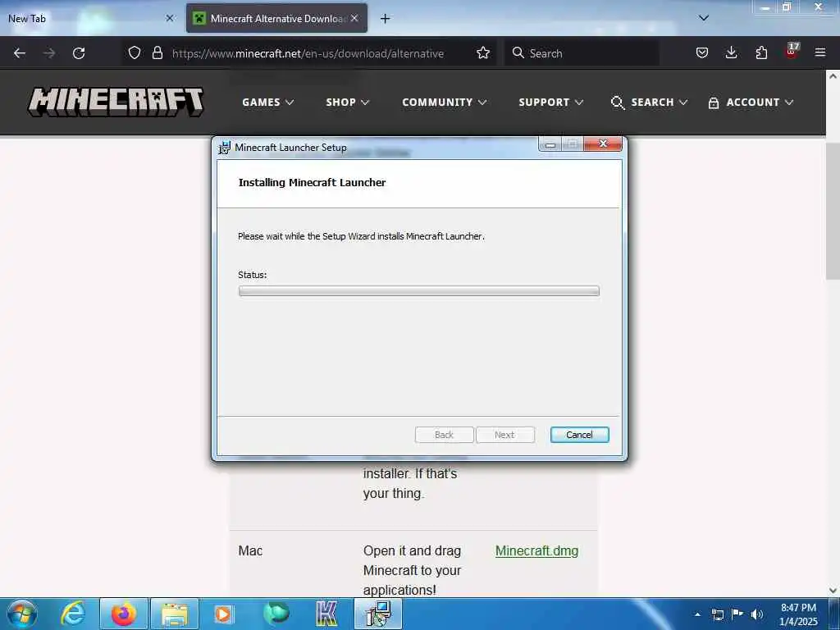Open a new browser tab with plus
Image resolution: width=840 pixels, height=630 pixels.
pyautogui.click(x=385, y=19)
